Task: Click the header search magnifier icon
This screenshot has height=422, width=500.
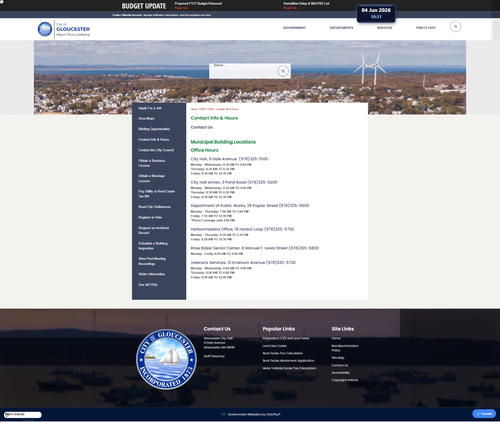Action: tap(455, 27)
